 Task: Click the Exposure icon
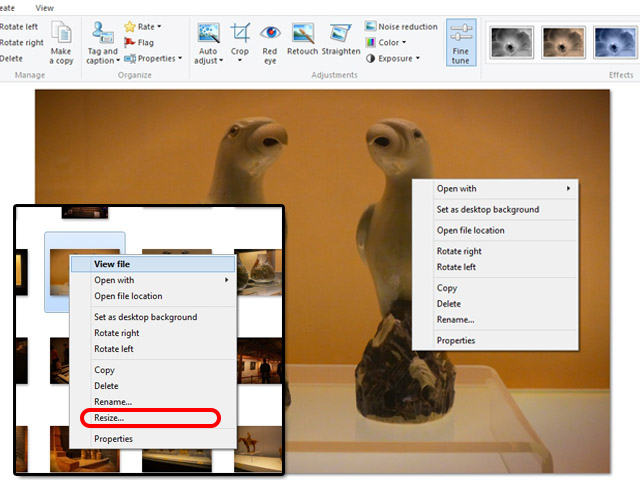370,58
